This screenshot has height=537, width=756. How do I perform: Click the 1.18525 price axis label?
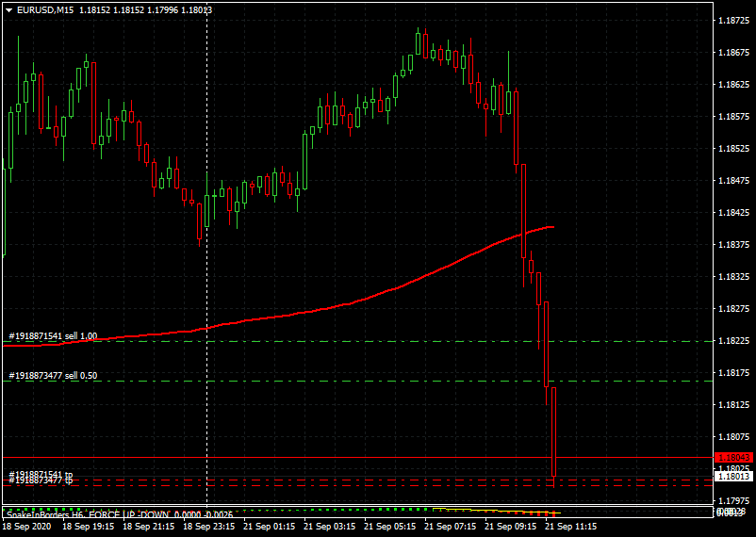tap(734, 149)
